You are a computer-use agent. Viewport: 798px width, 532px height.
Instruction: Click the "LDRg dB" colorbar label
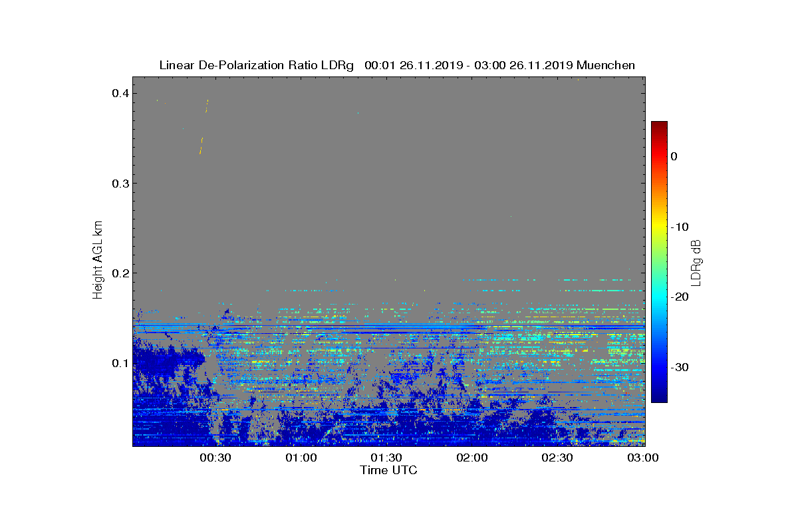(x=696, y=263)
